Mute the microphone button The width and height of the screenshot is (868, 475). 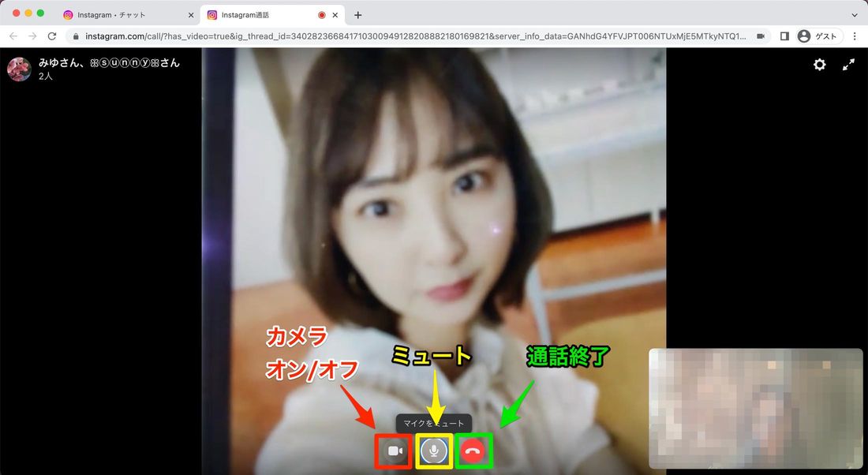point(434,451)
